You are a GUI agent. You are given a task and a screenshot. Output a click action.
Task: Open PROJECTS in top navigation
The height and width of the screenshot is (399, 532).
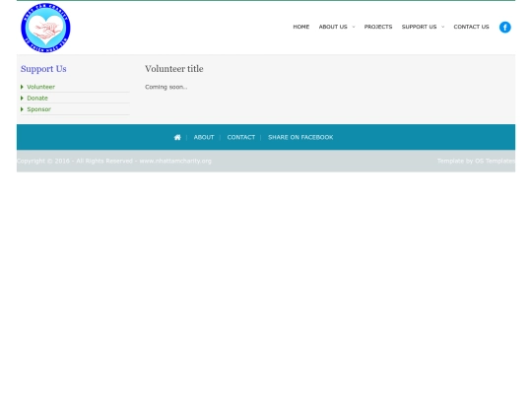click(378, 27)
